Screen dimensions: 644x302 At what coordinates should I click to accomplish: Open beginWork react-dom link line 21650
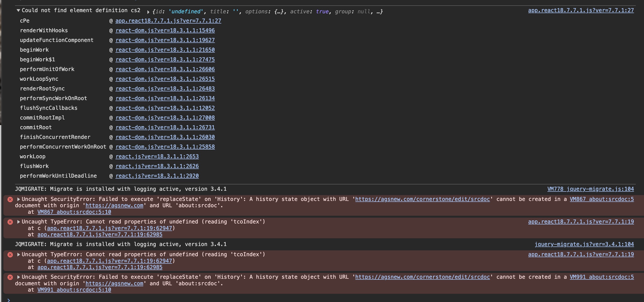[x=165, y=50]
